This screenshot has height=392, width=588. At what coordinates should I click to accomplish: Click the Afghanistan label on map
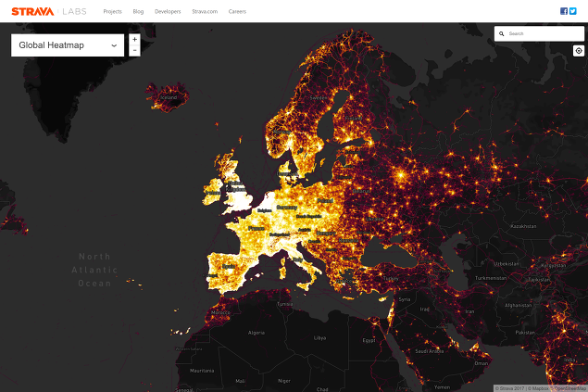(x=518, y=305)
